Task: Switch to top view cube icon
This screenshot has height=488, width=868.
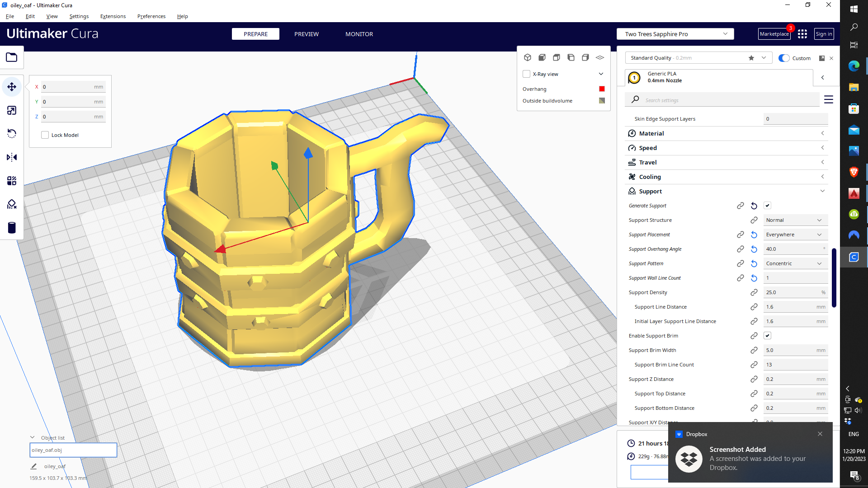Action: [557, 57]
